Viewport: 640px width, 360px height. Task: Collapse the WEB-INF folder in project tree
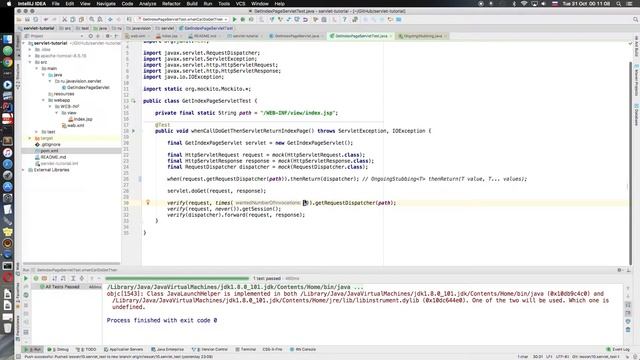tap(50, 107)
